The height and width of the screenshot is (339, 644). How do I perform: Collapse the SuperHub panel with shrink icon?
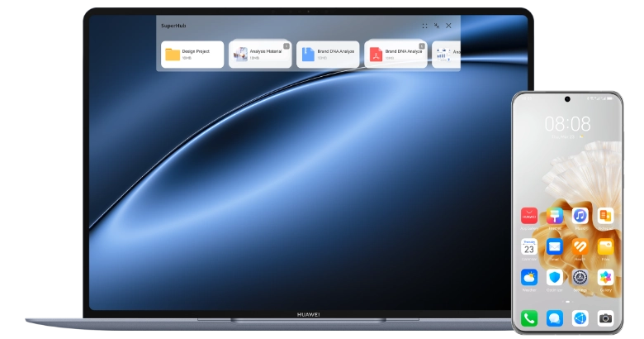point(437,26)
